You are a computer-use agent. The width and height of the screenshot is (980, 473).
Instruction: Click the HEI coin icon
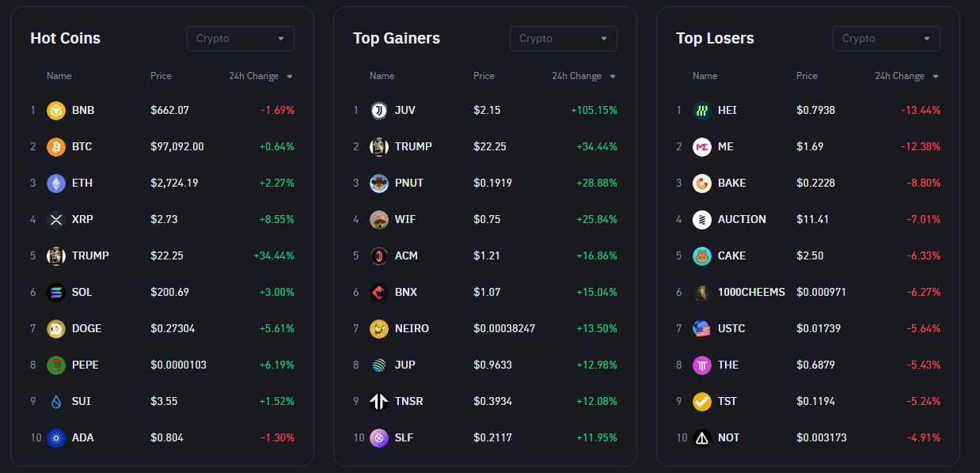coord(701,110)
